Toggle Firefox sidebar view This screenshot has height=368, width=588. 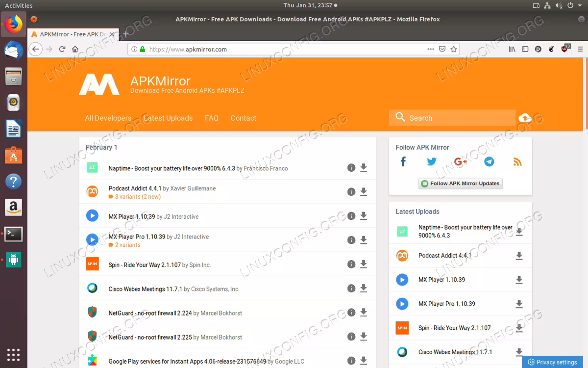pyautogui.click(x=525, y=49)
